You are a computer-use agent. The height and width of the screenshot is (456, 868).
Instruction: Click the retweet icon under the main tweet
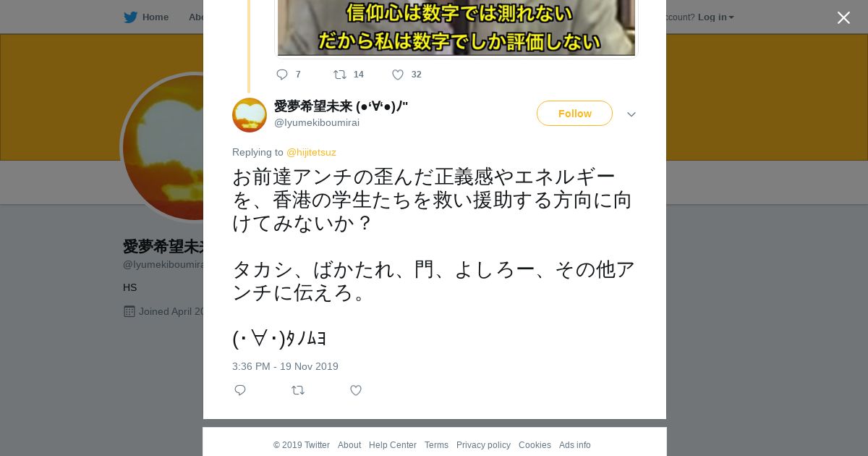[x=298, y=390]
